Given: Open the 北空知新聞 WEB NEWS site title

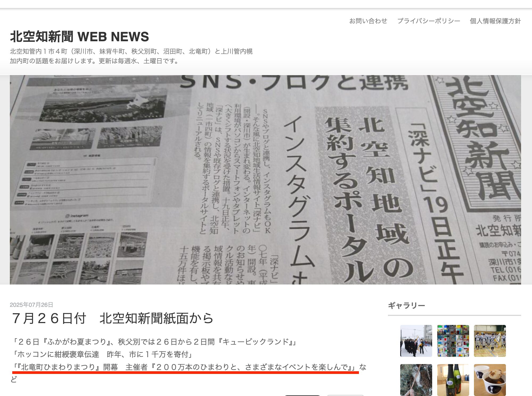Looking at the screenshot, I should (79, 37).
